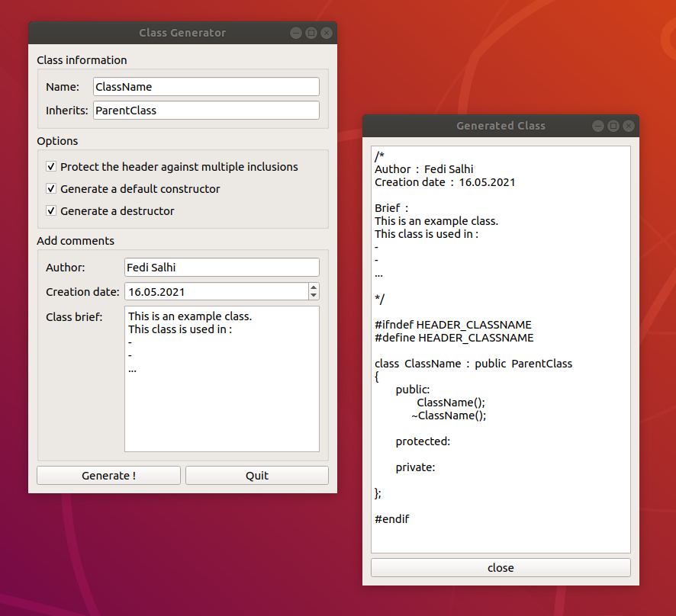
Task: Click the '~ClassName();' destructor line
Action: click(449, 415)
